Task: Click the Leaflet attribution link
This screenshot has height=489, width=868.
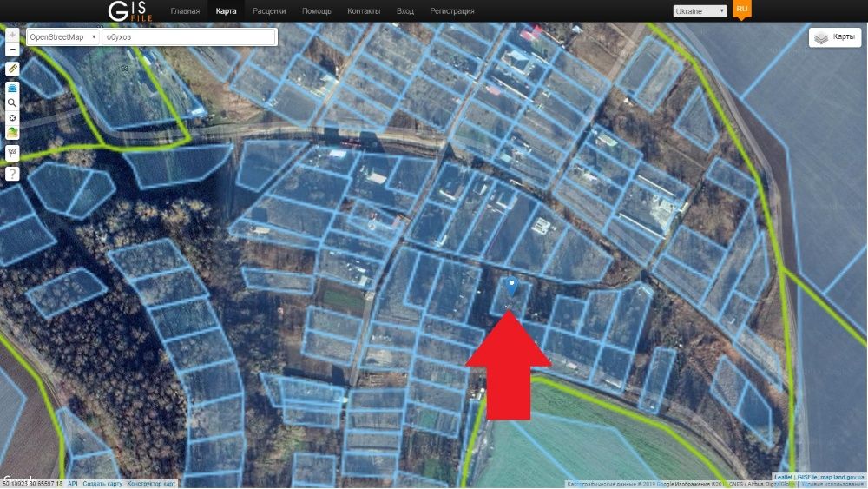Action: tap(783, 477)
